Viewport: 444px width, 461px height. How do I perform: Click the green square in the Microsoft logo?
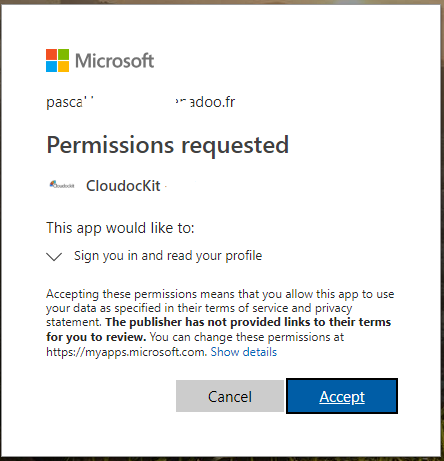[x=64, y=54]
